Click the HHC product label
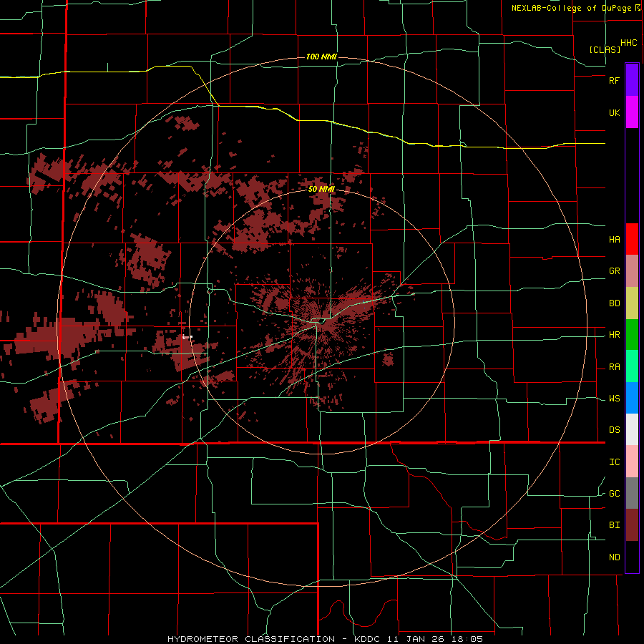This screenshot has height=644, width=644. 629,43
